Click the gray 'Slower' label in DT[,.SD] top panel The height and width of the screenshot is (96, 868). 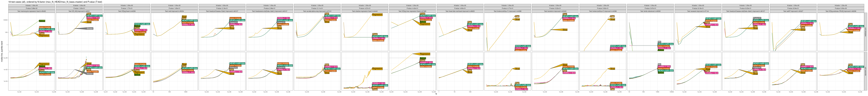coord(90,29)
